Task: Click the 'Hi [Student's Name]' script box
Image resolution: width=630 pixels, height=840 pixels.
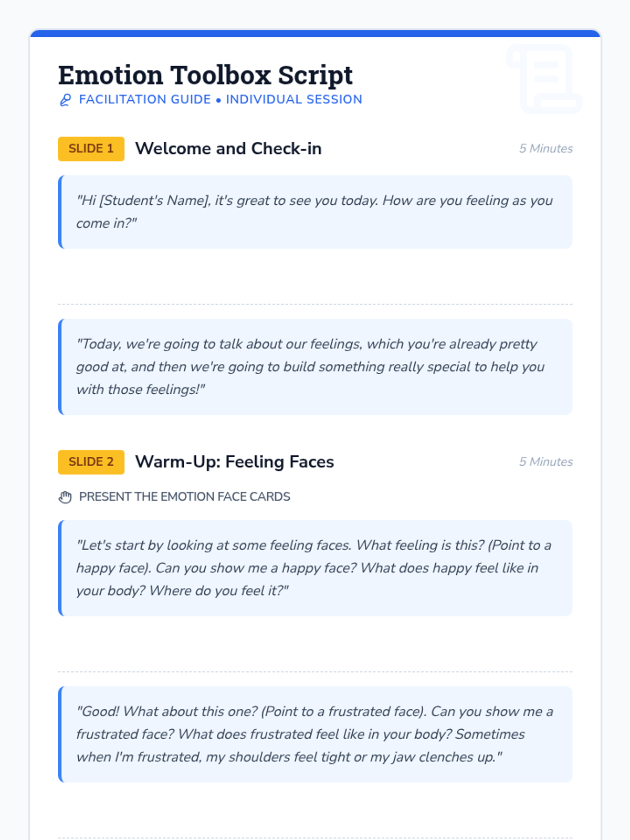Action: (x=315, y=212)
